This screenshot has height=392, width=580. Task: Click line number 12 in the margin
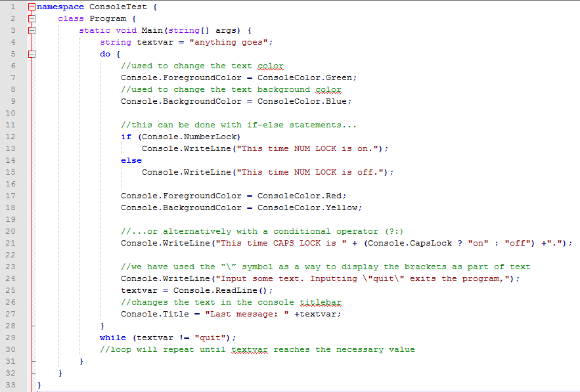click(x=11, y=137)
